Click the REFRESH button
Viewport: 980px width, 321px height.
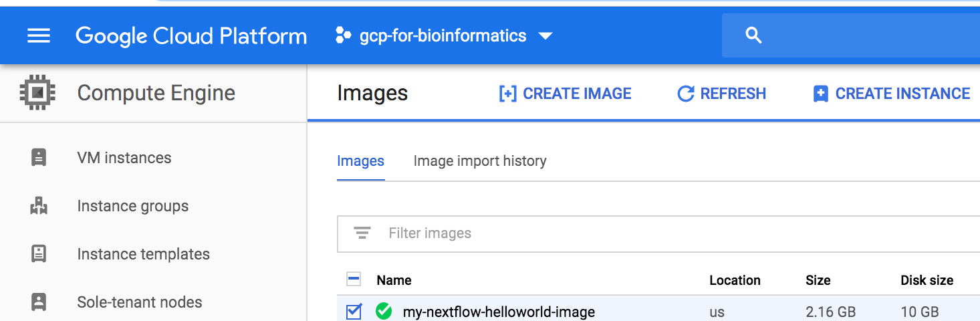point(722,94)
